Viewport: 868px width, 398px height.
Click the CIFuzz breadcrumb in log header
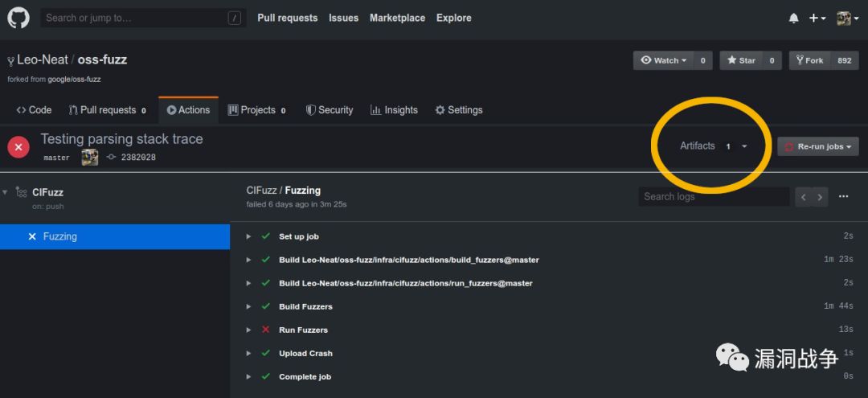pyautogui.click(x=261, y=191)
